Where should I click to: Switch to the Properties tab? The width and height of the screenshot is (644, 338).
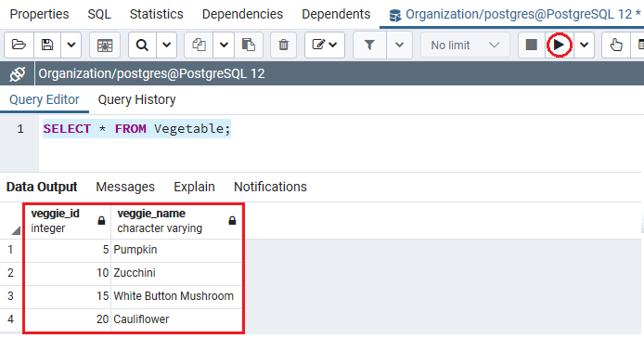click(x=39, y=14)
